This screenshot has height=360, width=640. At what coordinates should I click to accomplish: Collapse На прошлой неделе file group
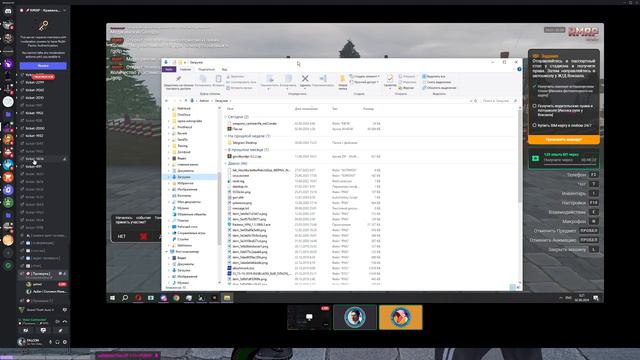pos(226,136)
